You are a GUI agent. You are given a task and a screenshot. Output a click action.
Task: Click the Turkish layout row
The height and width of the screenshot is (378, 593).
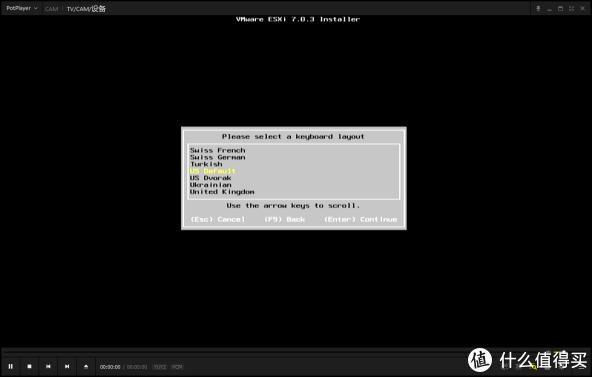click(x=293, y=164)
